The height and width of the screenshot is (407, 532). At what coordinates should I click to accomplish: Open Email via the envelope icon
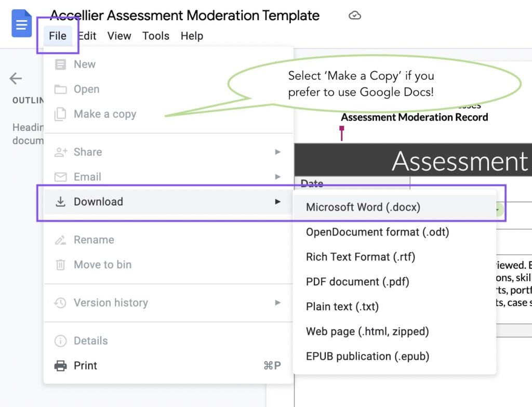pyautogui.click(x=61, y=177)
